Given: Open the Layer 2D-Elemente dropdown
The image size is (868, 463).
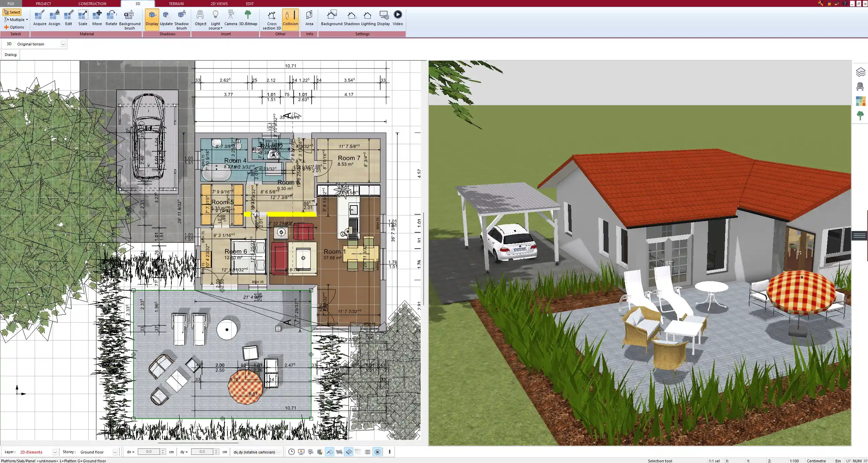Looking at the screenshot, I should point(55,452).
